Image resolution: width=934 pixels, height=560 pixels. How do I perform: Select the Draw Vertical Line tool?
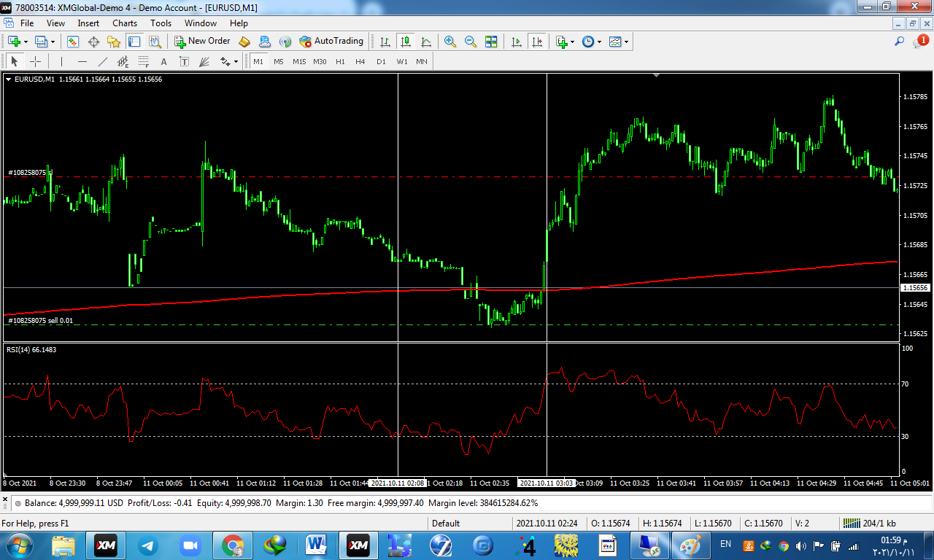62,62
